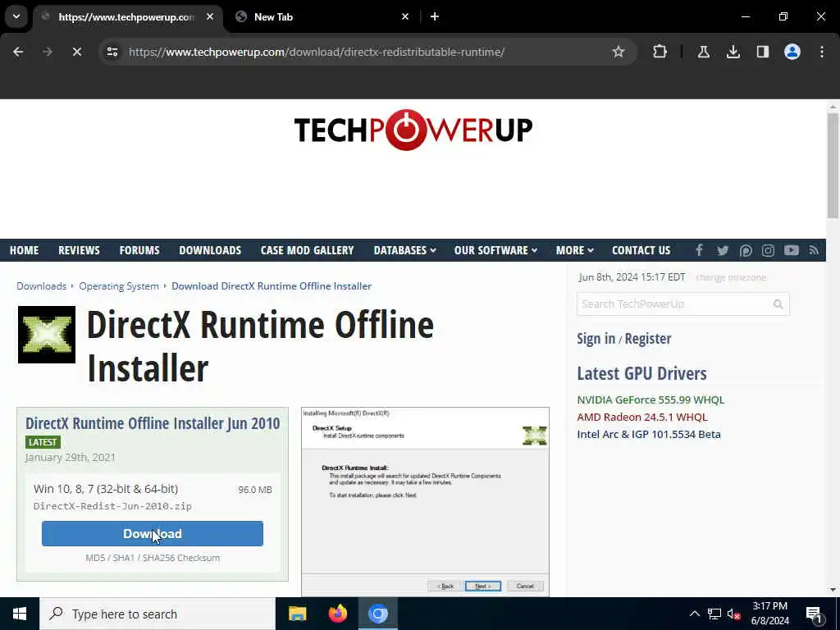This screenshot has width=840, height=630.
Task: Open FORUMS in the site navigation
Action: (139, 250)
